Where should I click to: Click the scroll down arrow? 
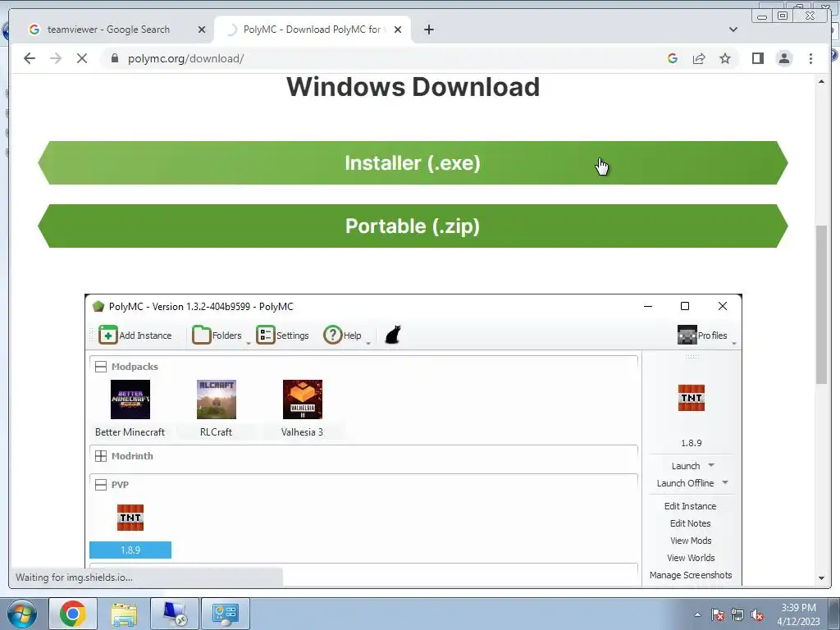pos(821,578)
